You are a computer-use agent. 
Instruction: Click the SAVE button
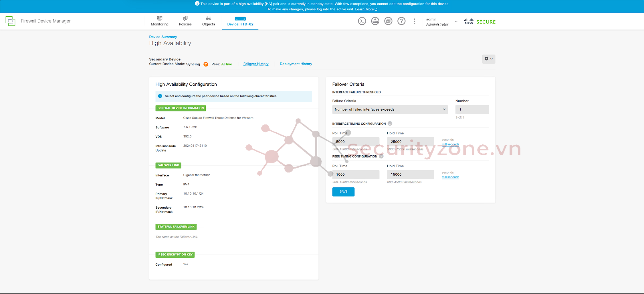(343, 192)
